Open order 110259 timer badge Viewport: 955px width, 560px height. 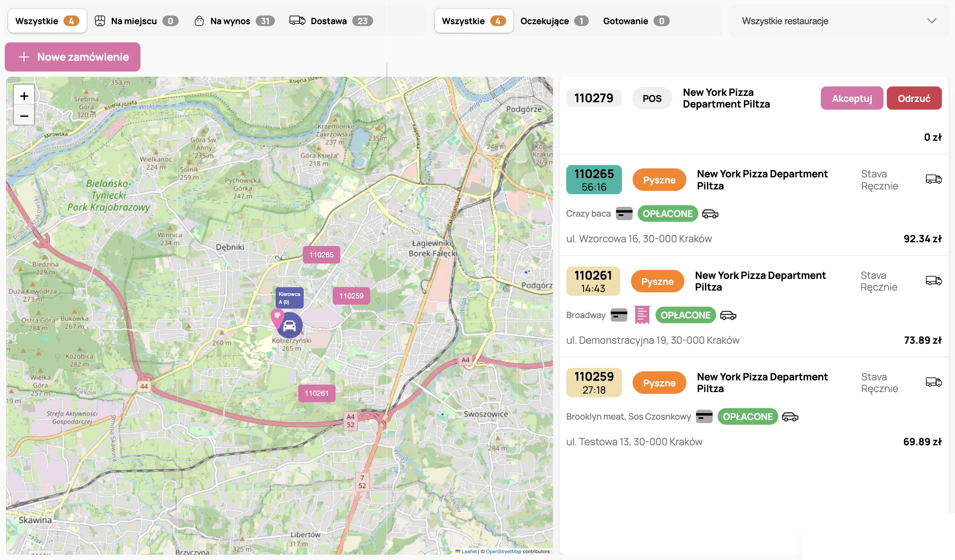(594, 382)
